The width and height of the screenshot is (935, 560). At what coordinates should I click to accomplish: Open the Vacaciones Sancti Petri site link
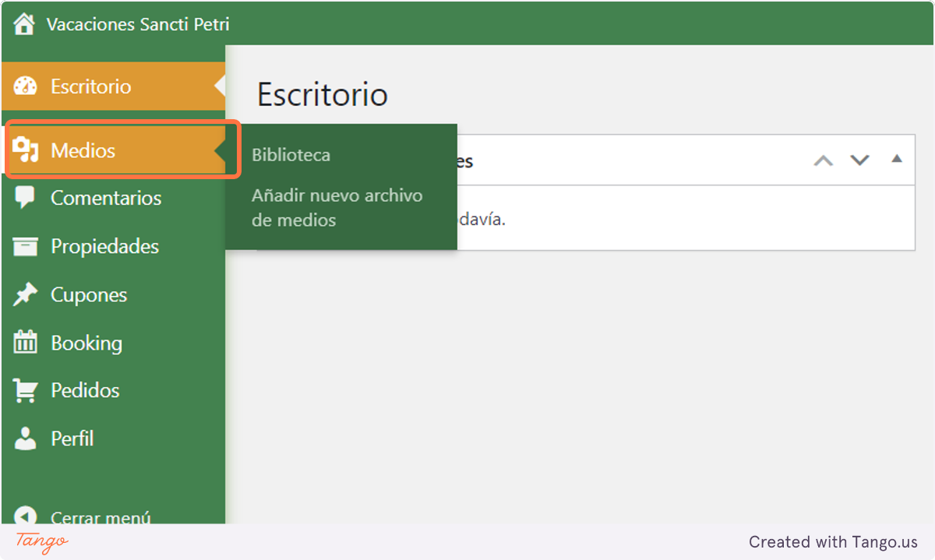pyautogui.click(x=138, y=24)
